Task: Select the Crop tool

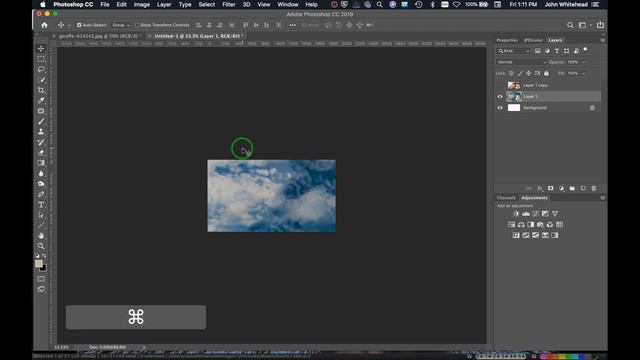Action: pos(41,90)
